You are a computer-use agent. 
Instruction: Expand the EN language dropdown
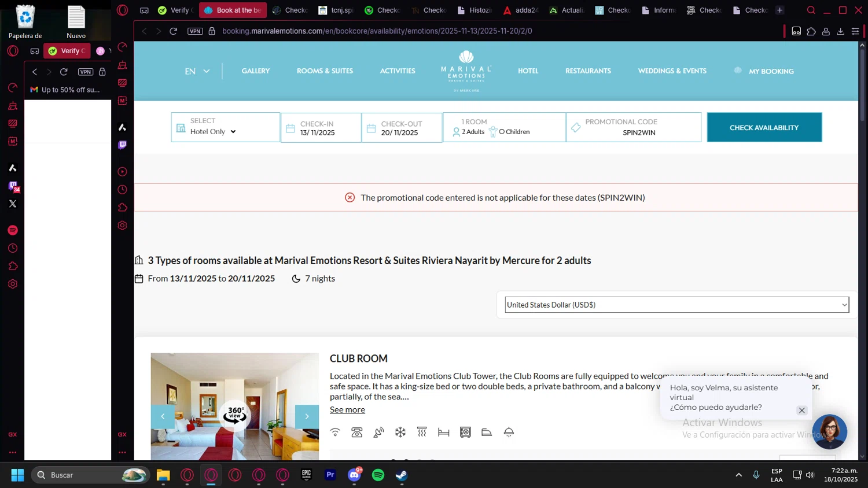pos(197,71)
